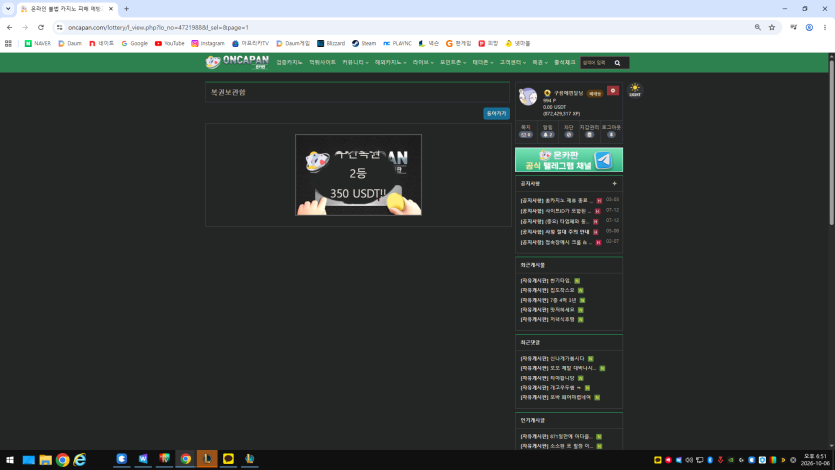The image size is (835, 470).
Task: Open the tab search dropdown arrow
Action: tap(8, 9)
